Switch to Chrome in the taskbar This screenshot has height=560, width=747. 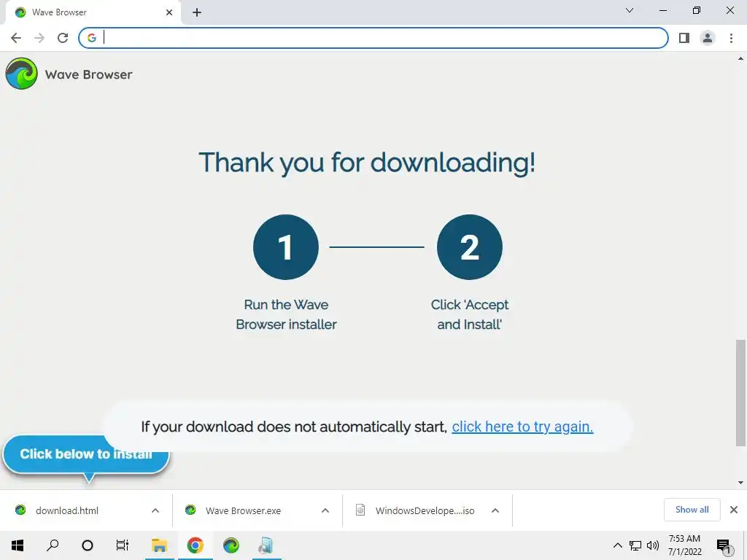(195, 545)
